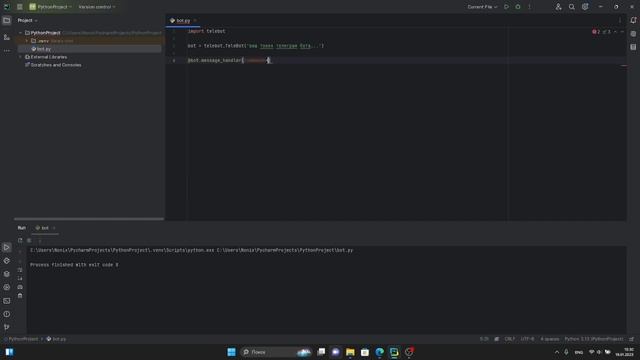This screenshot has width=640, height=360.
Task: Open editor tab options ellipsis
Action: point(620,20)
